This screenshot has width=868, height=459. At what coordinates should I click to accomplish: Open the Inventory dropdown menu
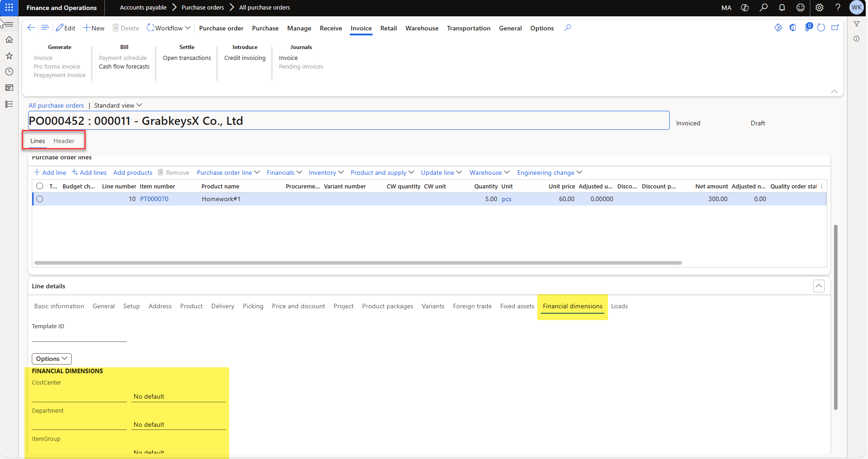click(x=326, y=173)
